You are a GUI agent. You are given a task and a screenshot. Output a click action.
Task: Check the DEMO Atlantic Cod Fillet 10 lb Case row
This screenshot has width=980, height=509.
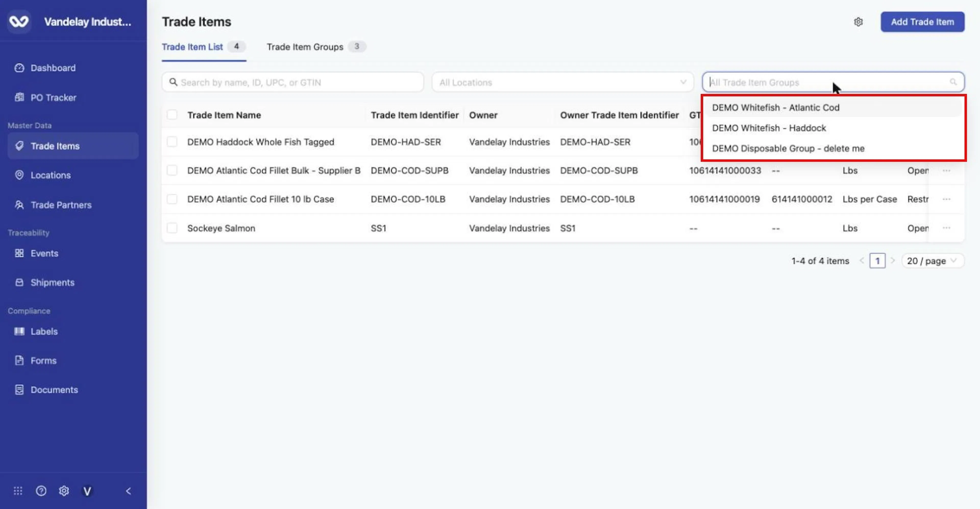[x=172, y=199]
